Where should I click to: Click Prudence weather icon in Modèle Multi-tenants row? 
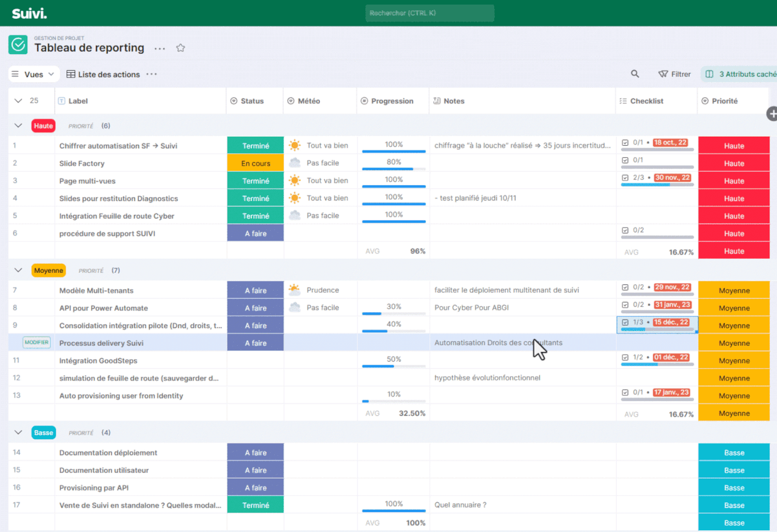[x=295, y=290]
